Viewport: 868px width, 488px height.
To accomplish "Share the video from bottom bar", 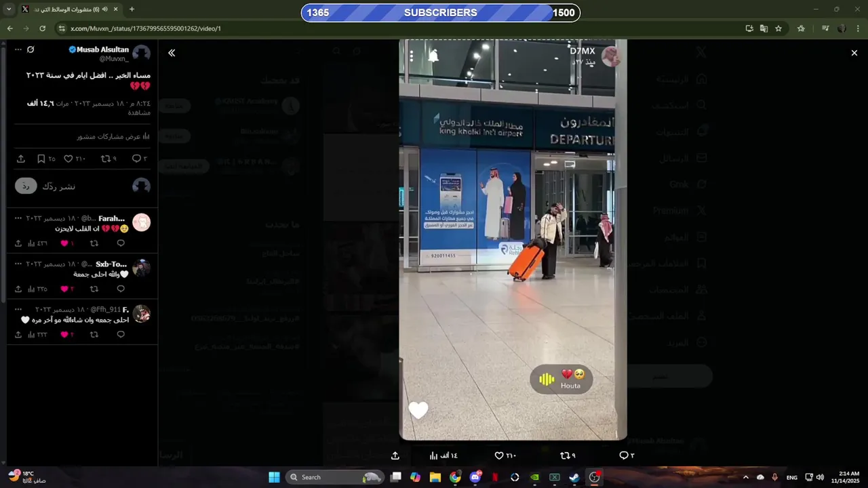I will (395, 455).
